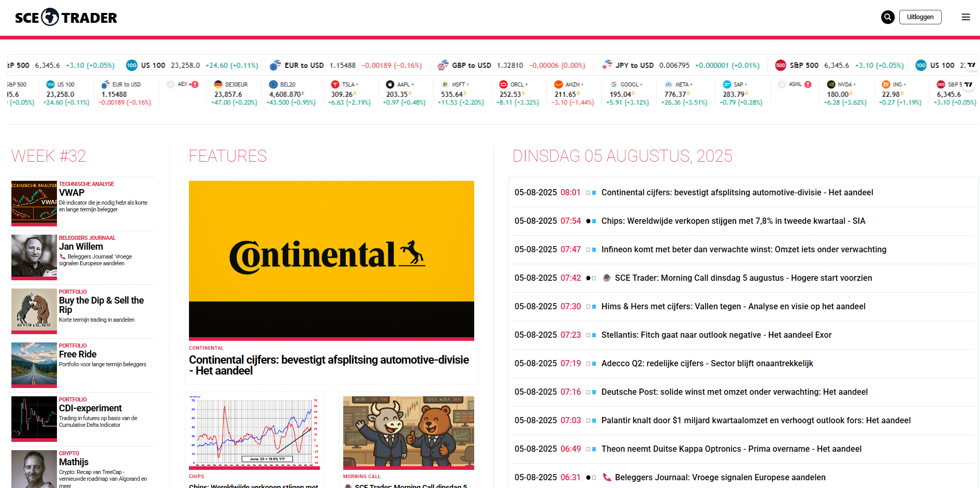Click the TECHNISCHE ANALYSE category label
The image size is (980, 488).
[x=86, y=184]
